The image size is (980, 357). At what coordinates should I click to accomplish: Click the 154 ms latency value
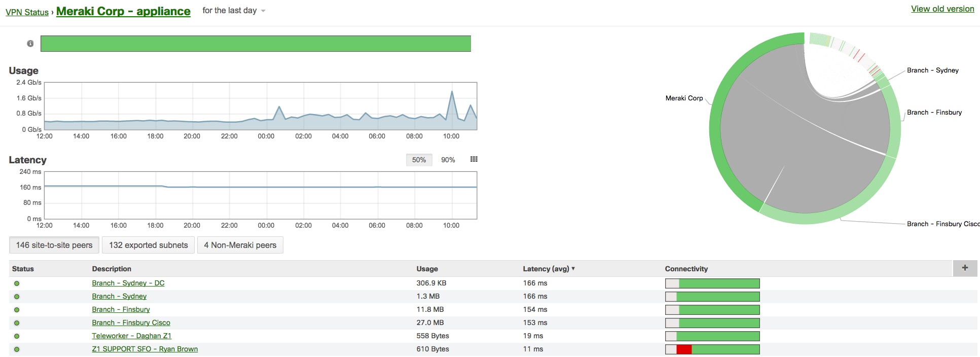click(x=535, y=309)
